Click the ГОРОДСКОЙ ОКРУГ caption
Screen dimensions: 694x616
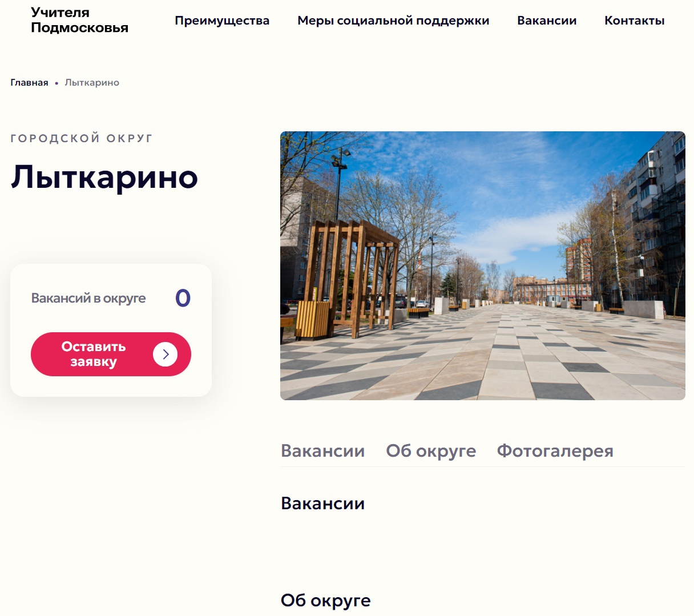coord(82,138)
